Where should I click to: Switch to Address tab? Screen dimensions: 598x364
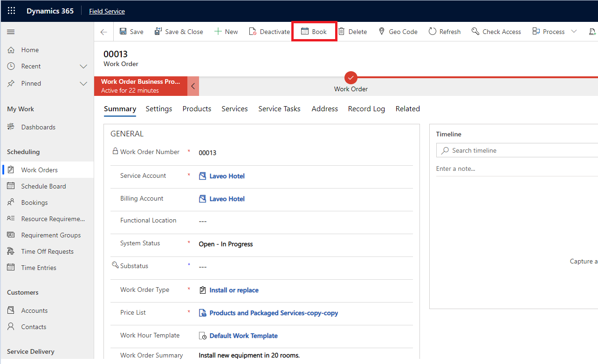325,109
